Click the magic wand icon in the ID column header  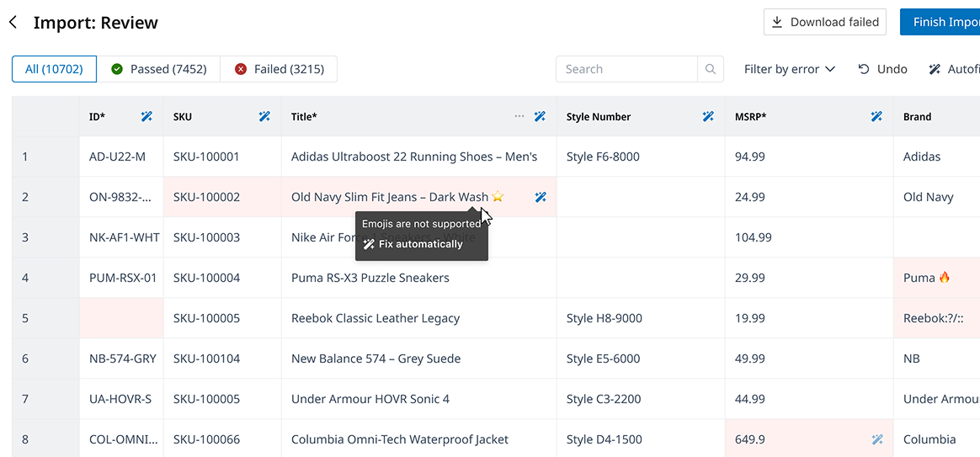click(x=146, y=116)
